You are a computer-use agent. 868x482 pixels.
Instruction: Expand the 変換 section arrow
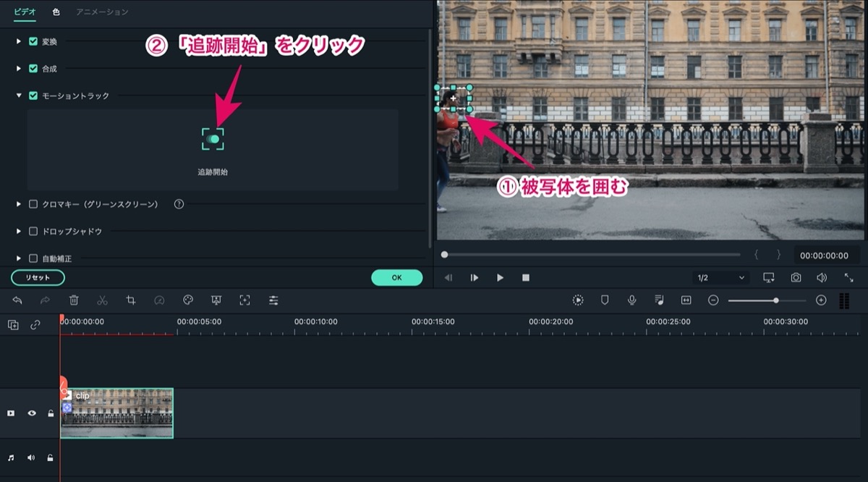click(19, 41)
